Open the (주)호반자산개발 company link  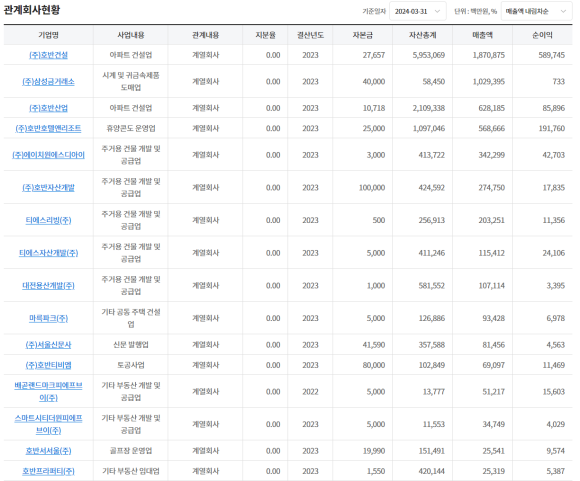48,188
